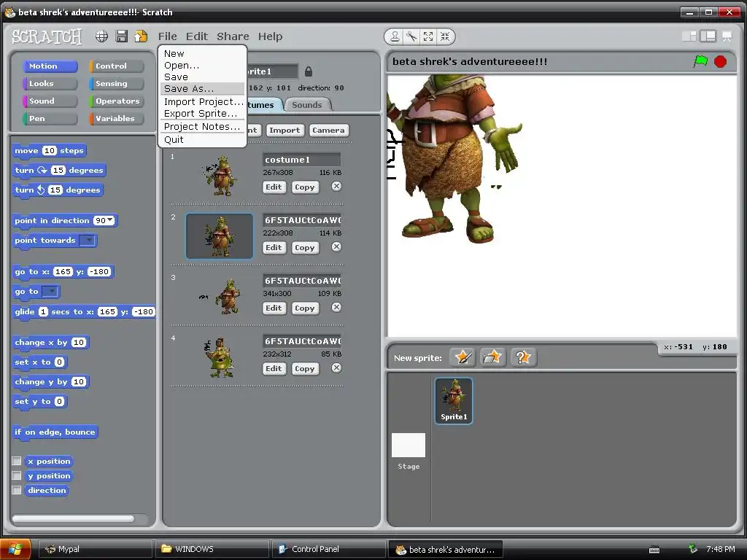Select the Sound block category
Viewport: 747px width, 560px height.
[50, 101]
